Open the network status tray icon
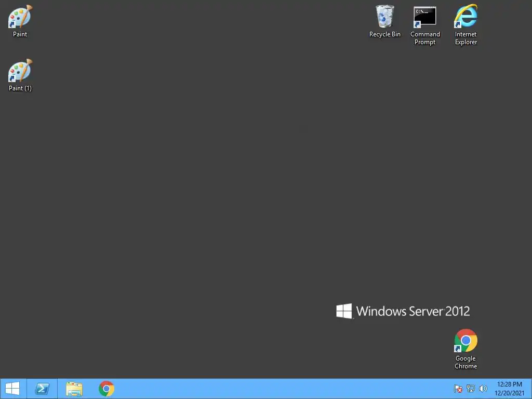Screen dimensions: 532x399 tap(471, 389)
